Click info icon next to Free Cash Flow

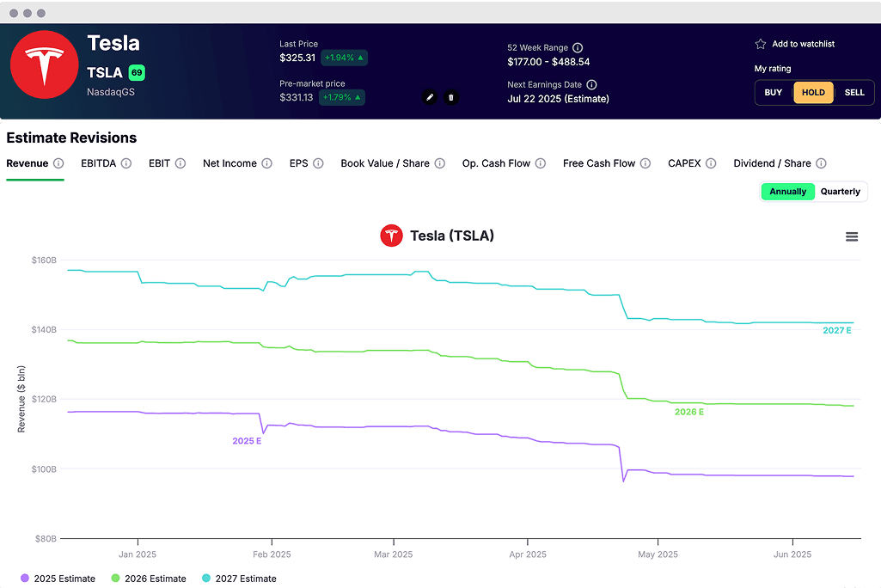point(645,163)
